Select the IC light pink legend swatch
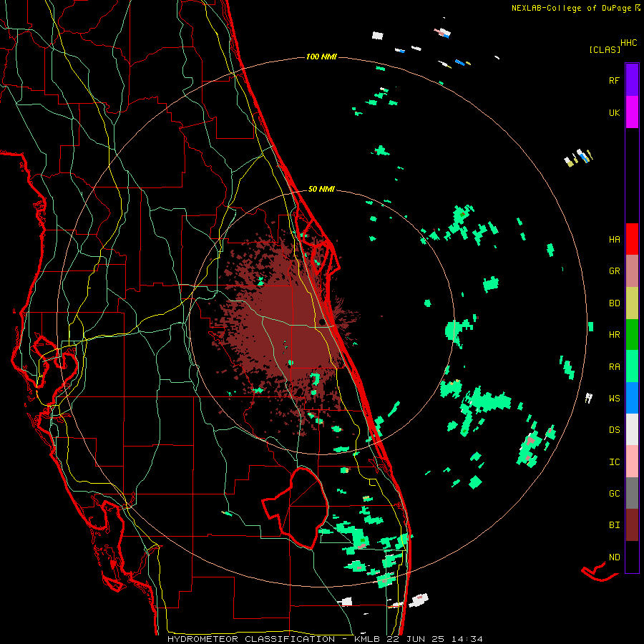 pyautogui.click(x=632, y=462)
